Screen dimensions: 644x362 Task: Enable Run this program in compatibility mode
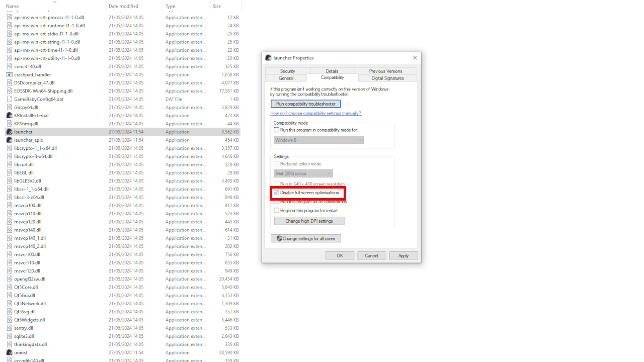tap(276, 130)
